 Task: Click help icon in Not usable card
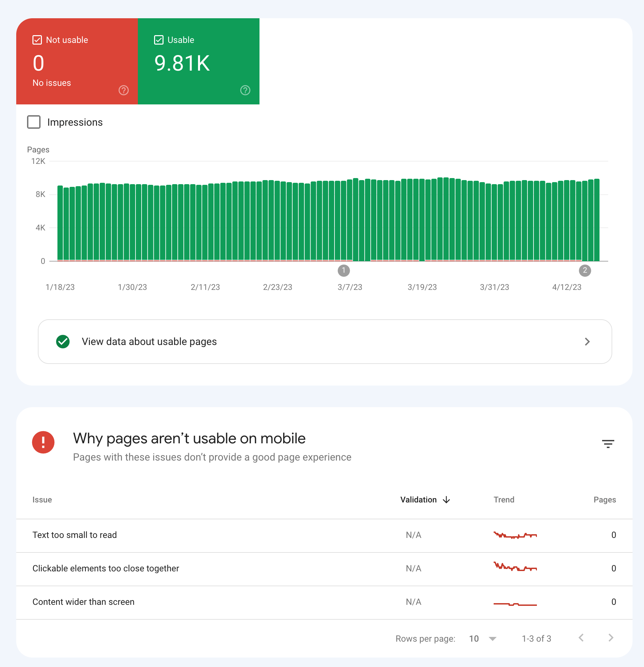[123, 90]
